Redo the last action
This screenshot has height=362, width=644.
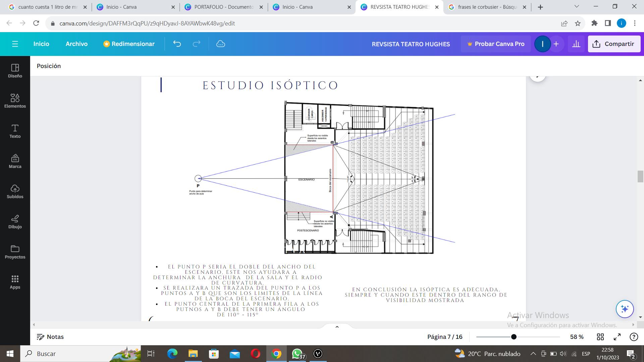(x=197, y=44)
